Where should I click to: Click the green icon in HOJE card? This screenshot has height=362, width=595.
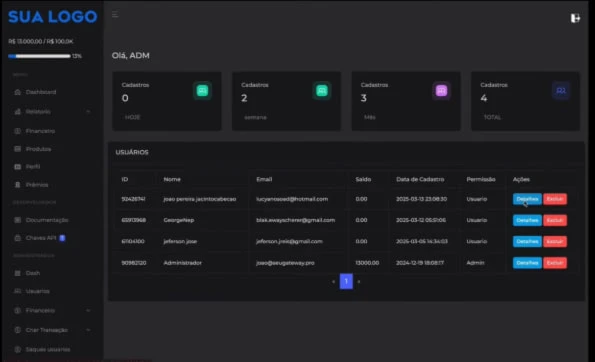click(202, 91)
